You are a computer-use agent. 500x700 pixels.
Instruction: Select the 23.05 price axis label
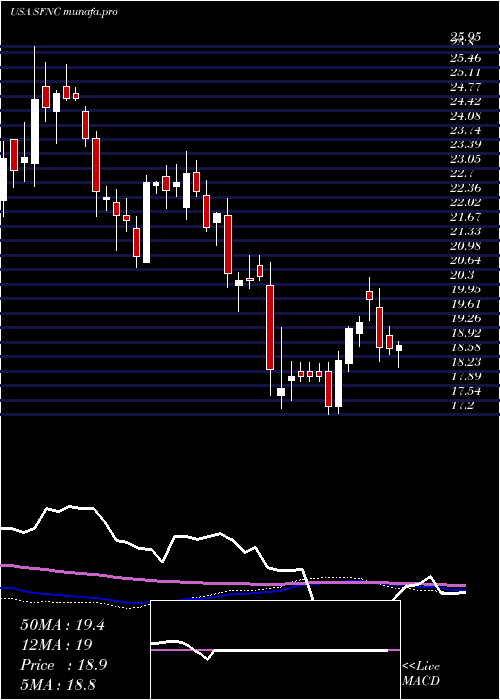[x=466, y=159]
